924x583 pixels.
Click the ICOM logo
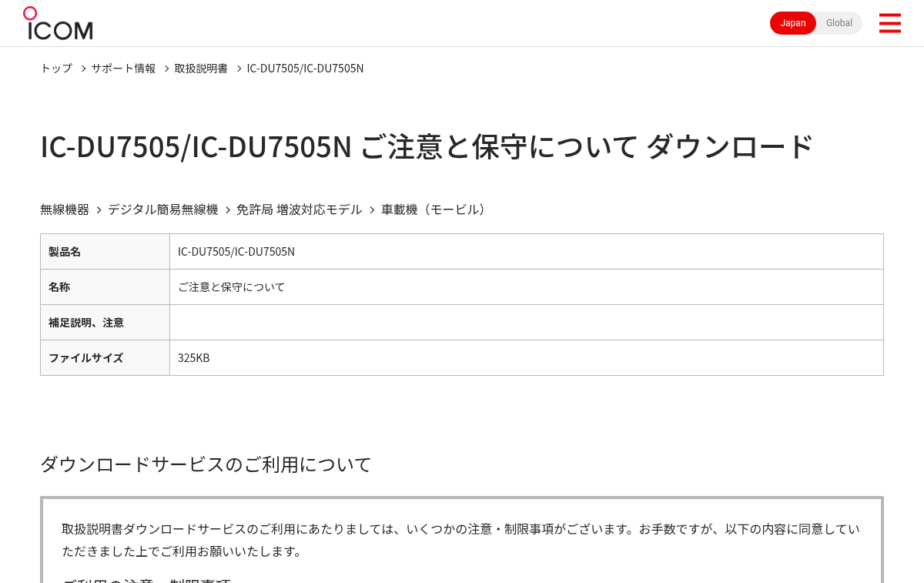click(58, 23)
